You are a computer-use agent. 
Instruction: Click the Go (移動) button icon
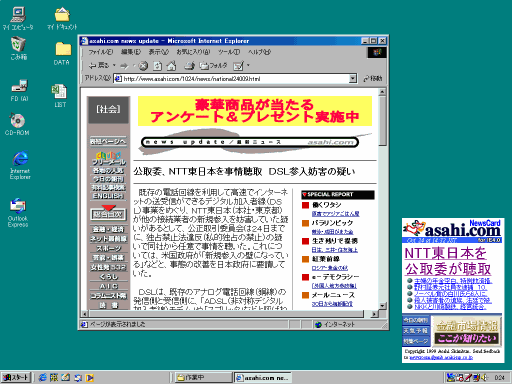click(x=373, y=79)
